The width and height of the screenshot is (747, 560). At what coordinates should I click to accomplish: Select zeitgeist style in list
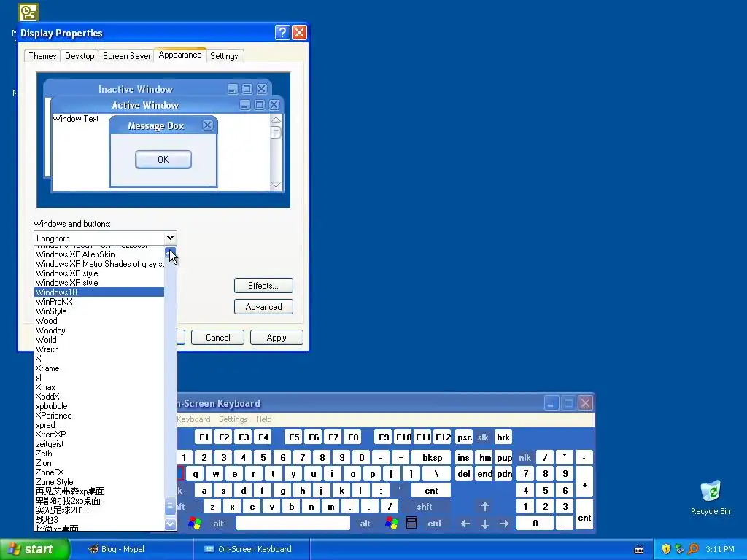pos(99,444)
